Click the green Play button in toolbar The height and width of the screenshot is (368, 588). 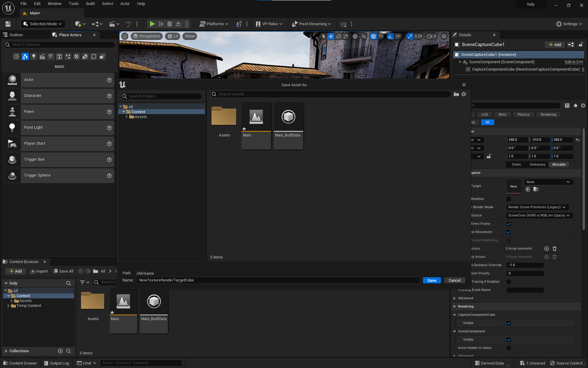[x=152, y=24]
